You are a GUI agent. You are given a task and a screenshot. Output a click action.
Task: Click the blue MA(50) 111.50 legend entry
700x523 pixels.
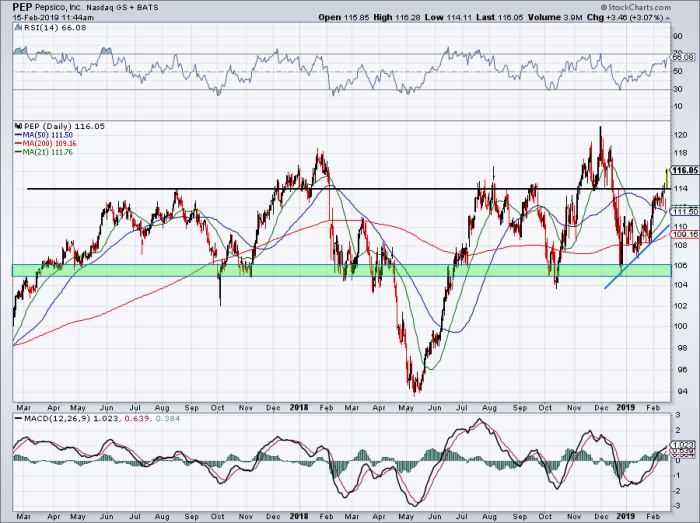[x=44, y=135]
